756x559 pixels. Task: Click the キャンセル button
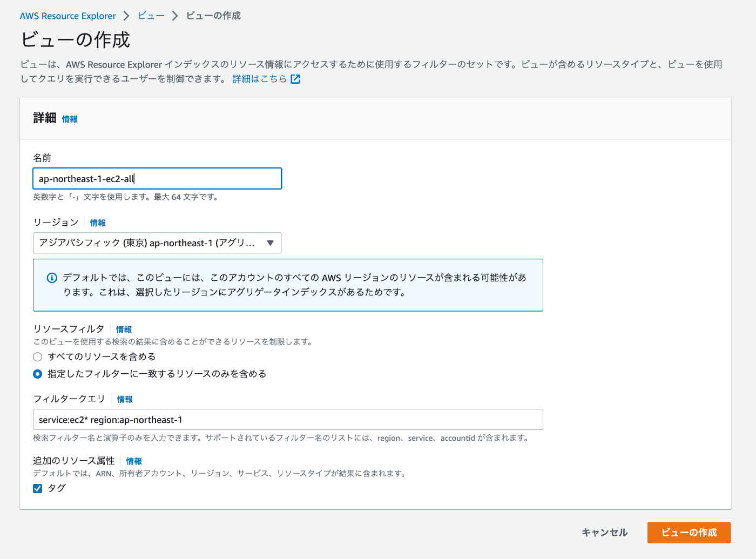(605, 533)
